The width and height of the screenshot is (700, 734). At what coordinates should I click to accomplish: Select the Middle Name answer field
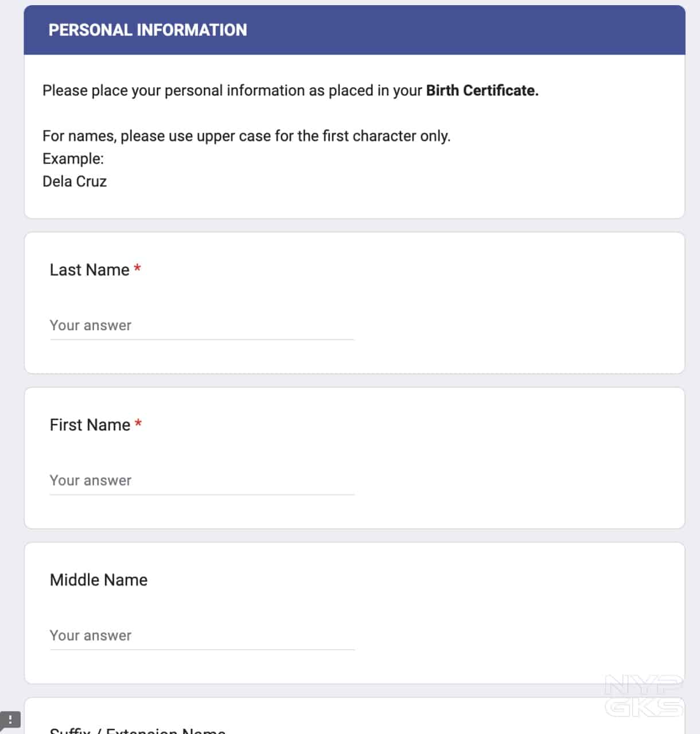[201, 635]
